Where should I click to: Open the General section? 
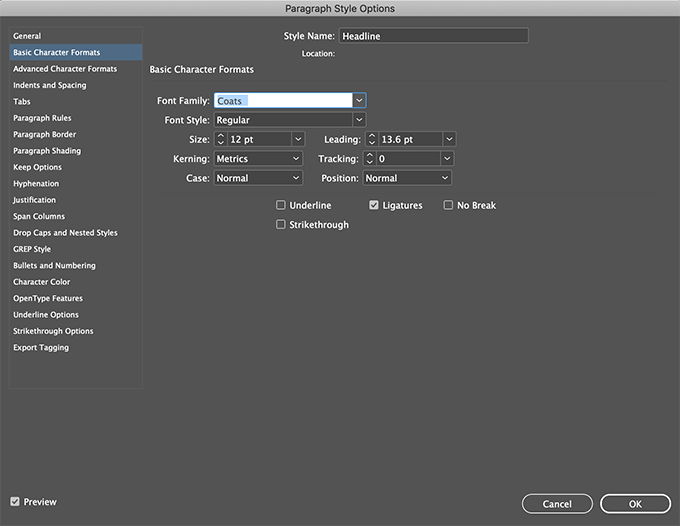pyautogui.click(x=76, y=36)
